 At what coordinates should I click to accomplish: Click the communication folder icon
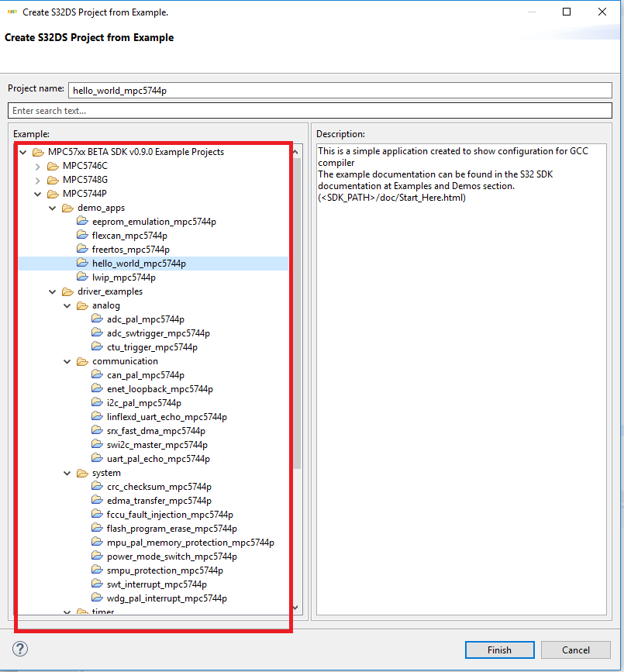coord(82,361)
